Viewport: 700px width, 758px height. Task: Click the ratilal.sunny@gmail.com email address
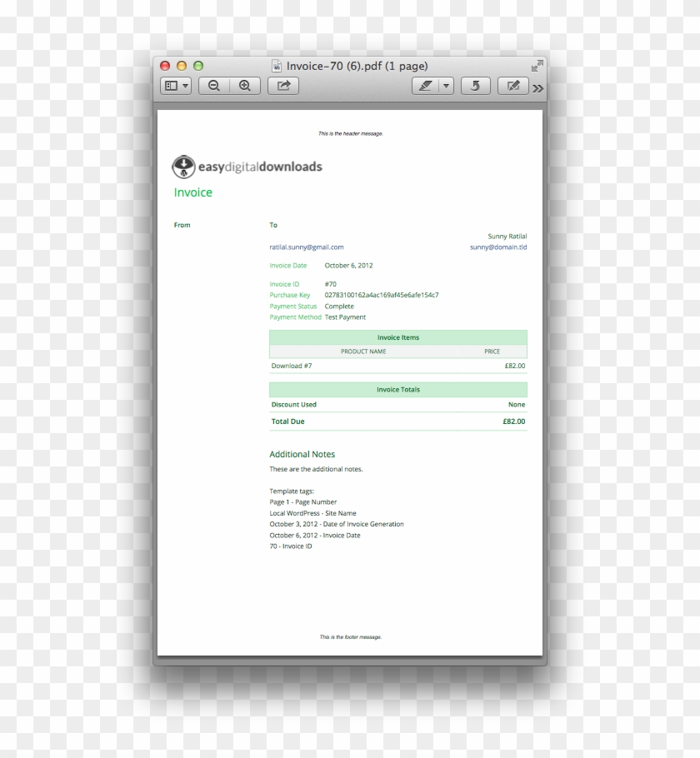[307, 247]
